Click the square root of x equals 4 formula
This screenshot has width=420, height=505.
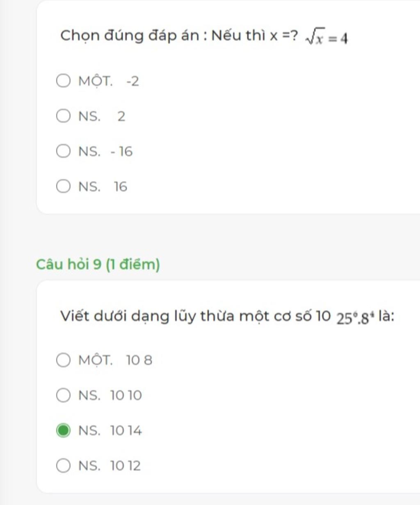coord(327,39)
